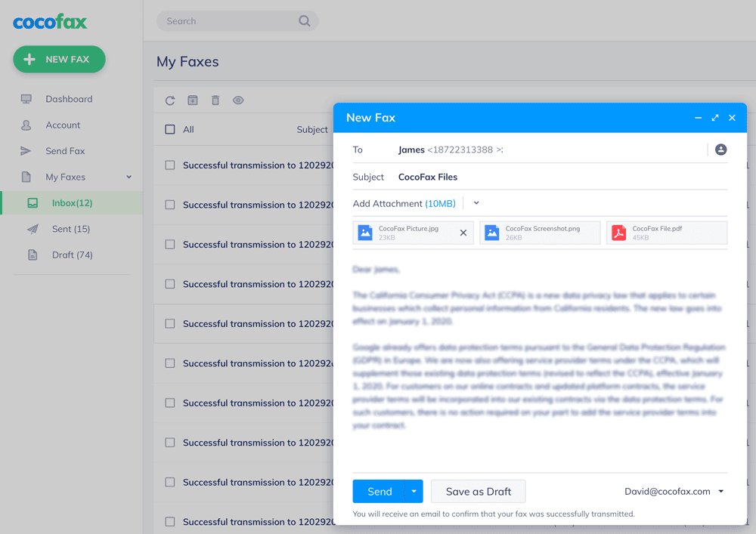Check the checkbox on the last visible fax
Viewport: 756px width, 534px height.
point(170,522)
